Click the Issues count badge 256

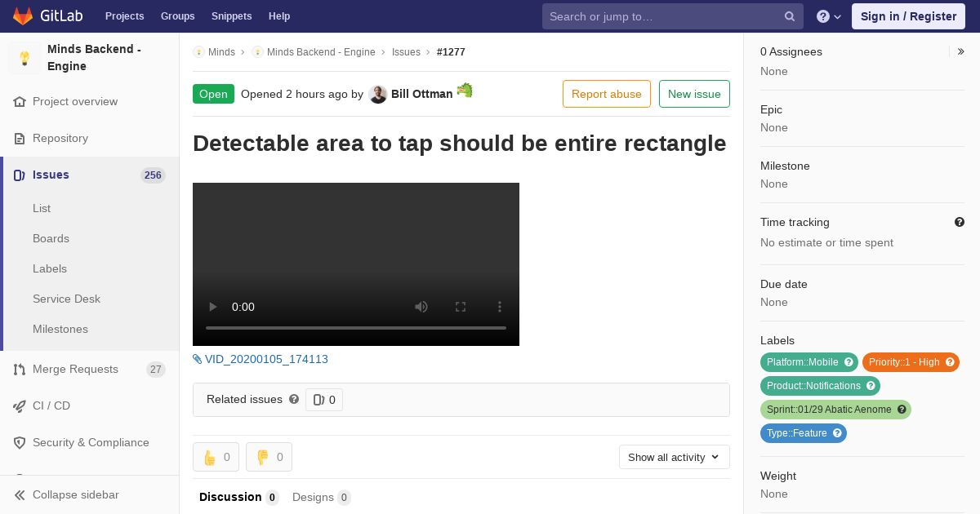tap(153, 175)
